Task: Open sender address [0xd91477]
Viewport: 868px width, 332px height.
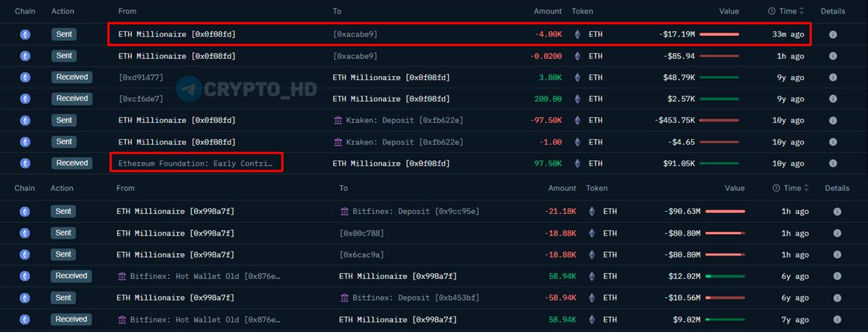Action: pyautogui.click(x=141, y=77)
